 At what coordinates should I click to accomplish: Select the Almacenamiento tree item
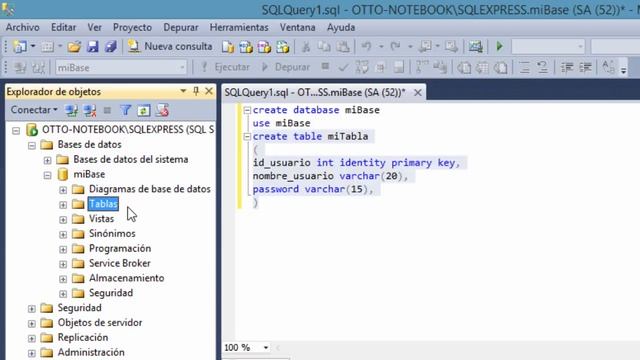pyautogui.click(x=127, y=278)
